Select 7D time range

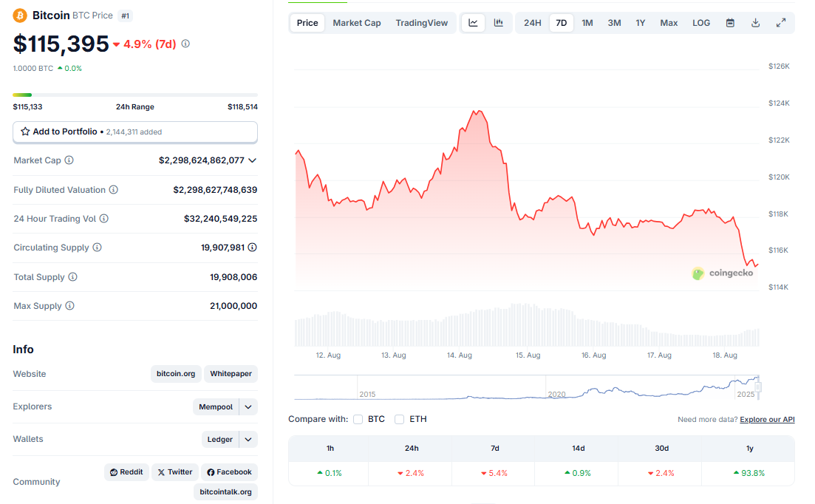click(x=562, y=23)
